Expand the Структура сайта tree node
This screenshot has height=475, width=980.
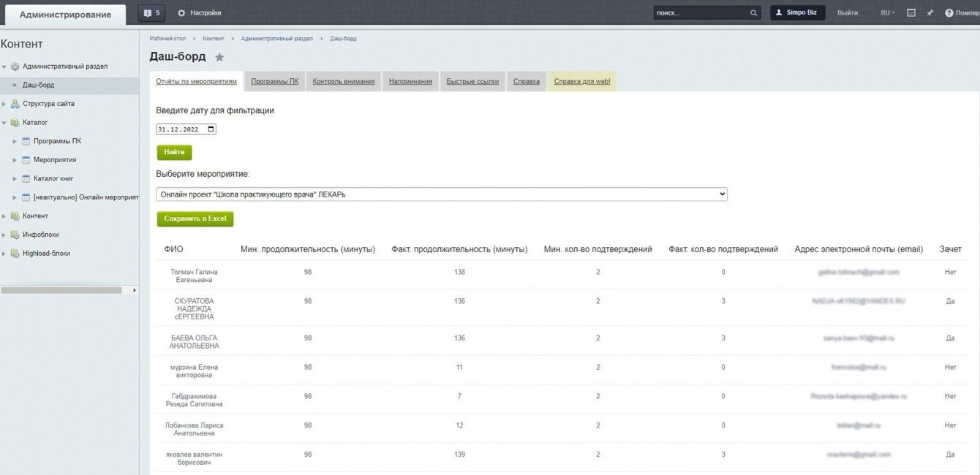4,104
